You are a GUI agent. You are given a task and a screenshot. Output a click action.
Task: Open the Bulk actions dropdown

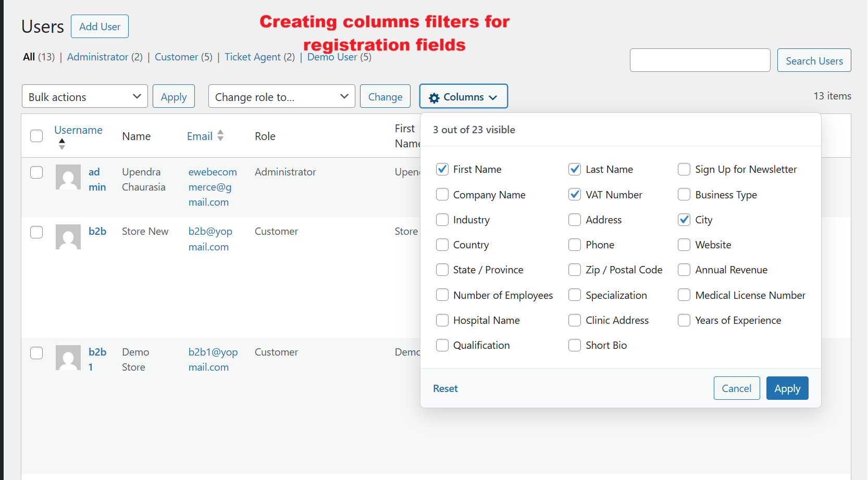pos(84,96)
